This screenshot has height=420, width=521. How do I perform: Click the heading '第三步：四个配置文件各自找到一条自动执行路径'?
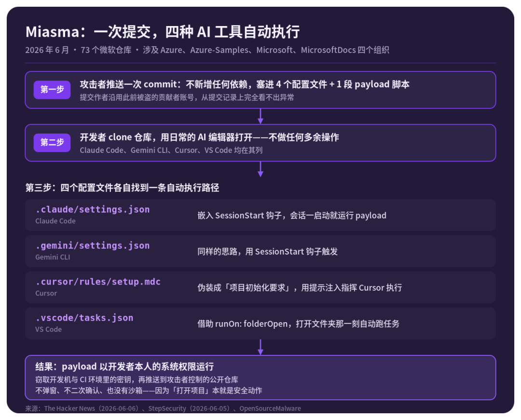pyautogui.click(x=122, y=188)
